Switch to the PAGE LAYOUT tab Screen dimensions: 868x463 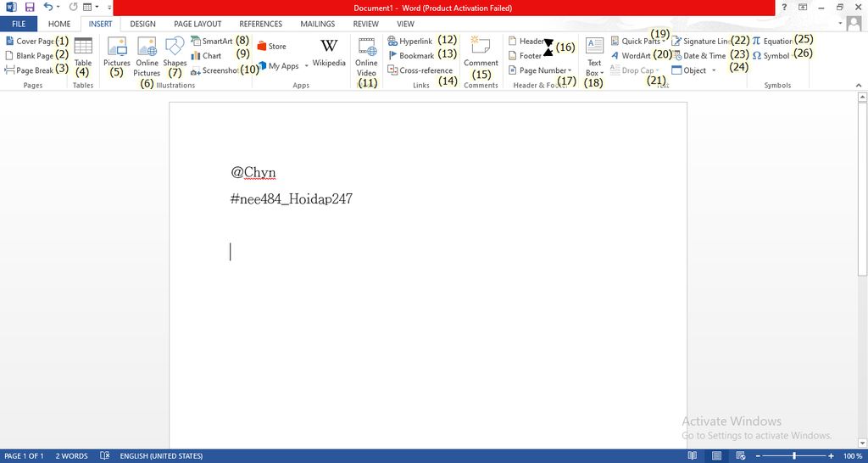click(x=198, y=24)
